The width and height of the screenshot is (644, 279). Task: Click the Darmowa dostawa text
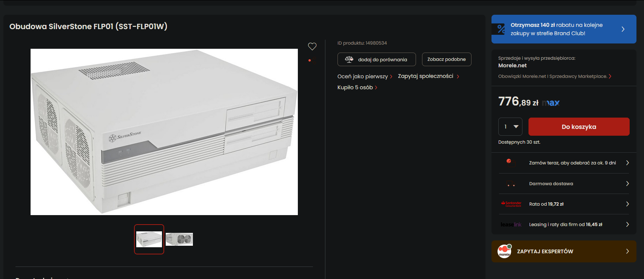point(551,184)
